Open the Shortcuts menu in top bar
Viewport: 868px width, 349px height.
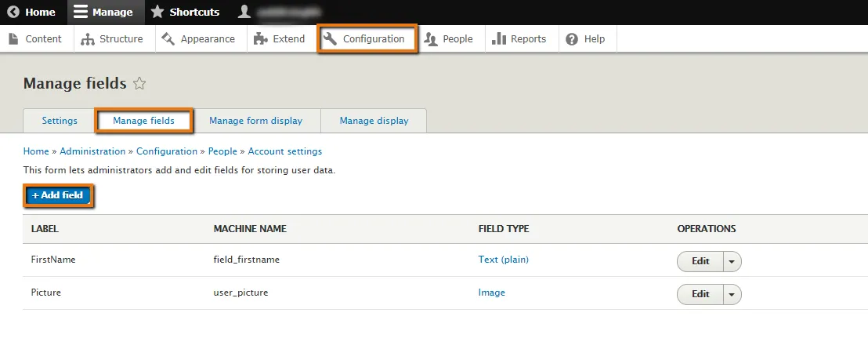tap(186, 13)
